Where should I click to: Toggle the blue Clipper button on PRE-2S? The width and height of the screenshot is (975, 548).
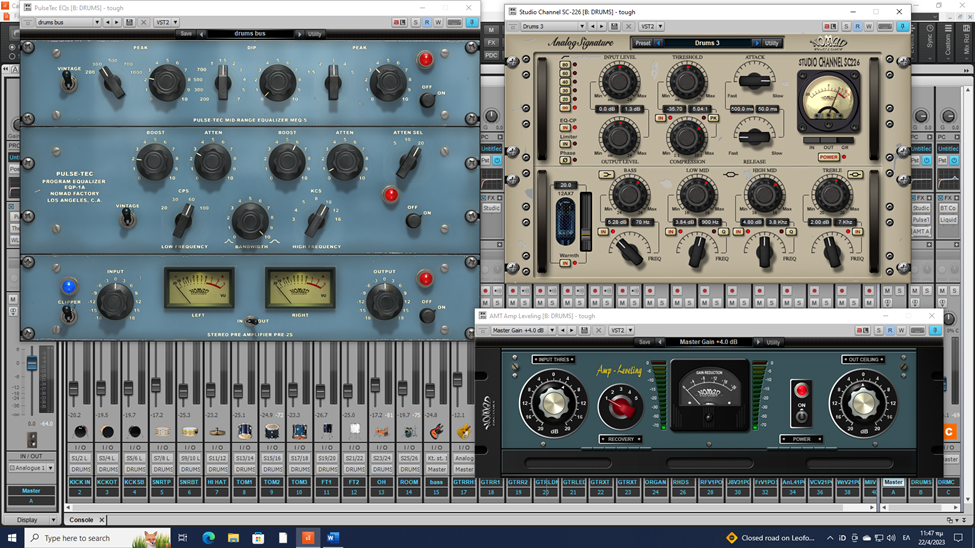coord(68,287)
